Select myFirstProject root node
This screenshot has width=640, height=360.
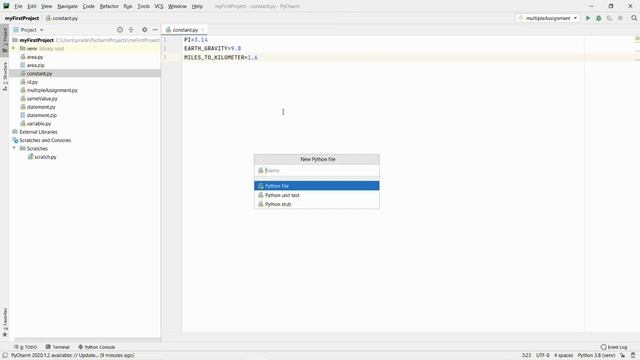coord(36,40)
